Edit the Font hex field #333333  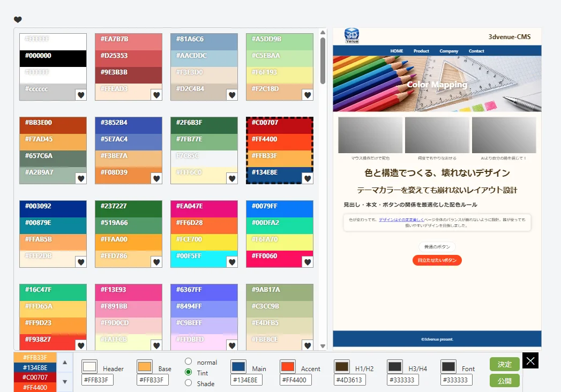click(456, 380)
